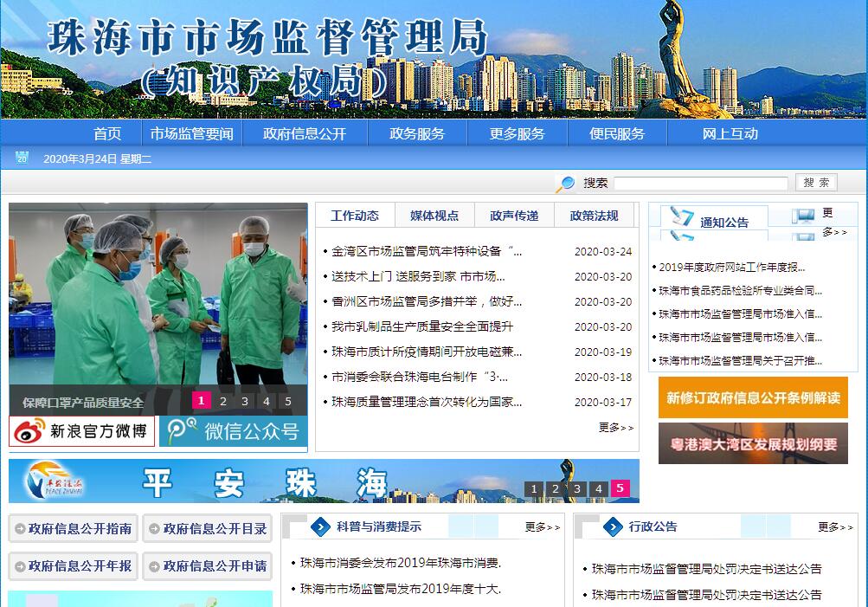Expand 更多>> in 行政公告 section
The width and height of the screenshot is (868, 607).
(835, 526)
